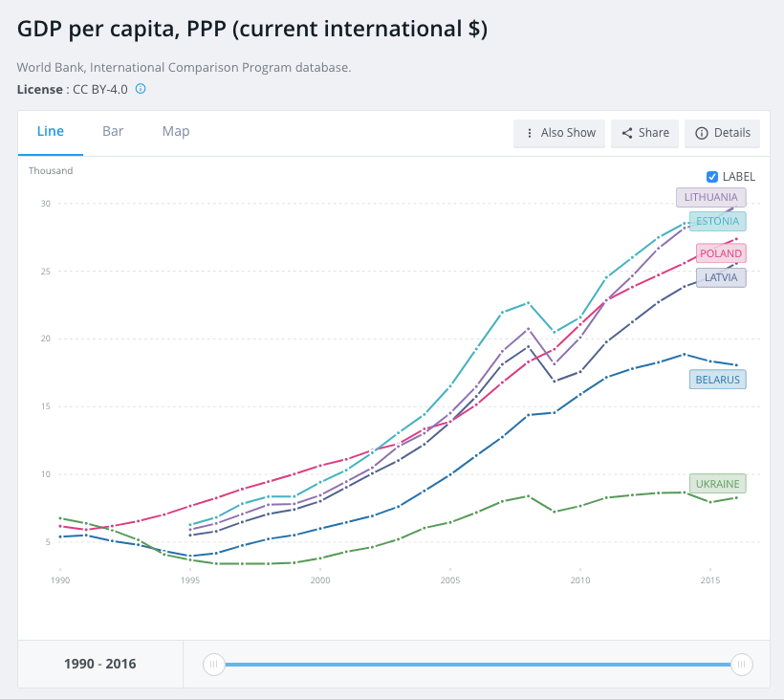Uncheck the LABEL checkbox
This screenshot has height=700, width=784.
click(712, 177)
